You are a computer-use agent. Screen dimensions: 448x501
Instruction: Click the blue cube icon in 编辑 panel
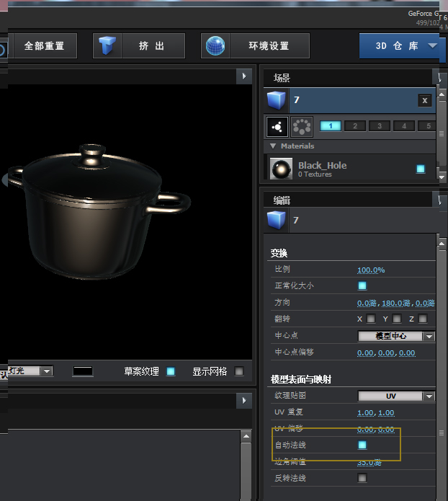277,220
